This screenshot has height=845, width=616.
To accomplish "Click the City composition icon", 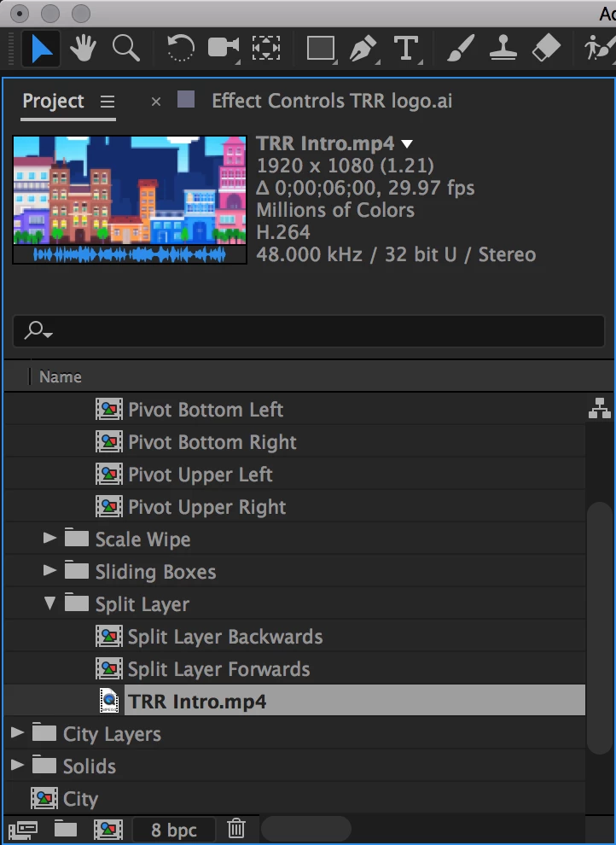I will 44,798.
